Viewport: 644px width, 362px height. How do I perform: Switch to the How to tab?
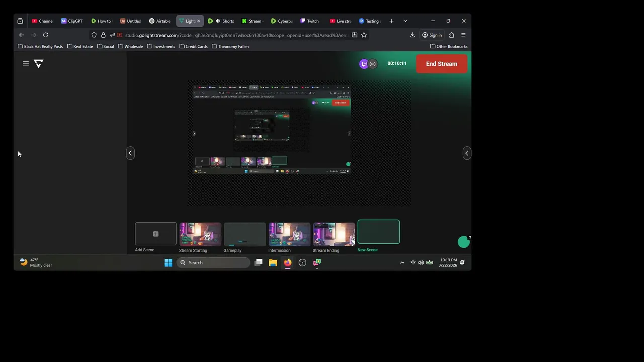click(101, 21)
